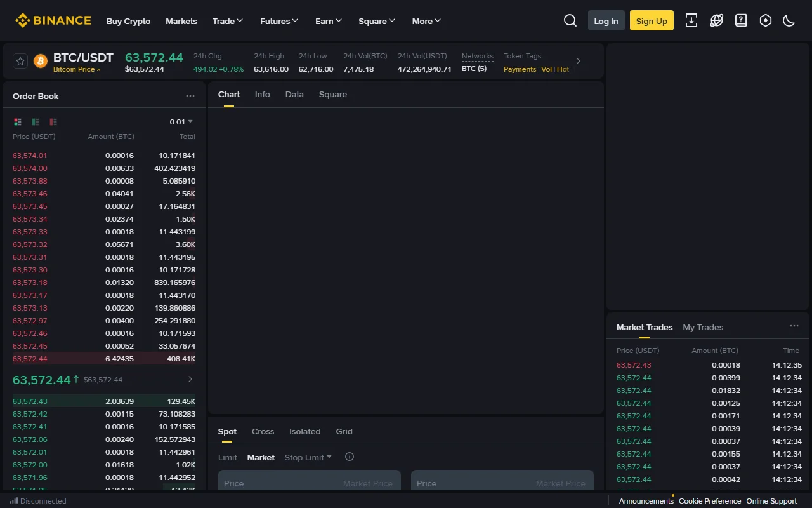Open Online Support in the footer

(771, 501)
